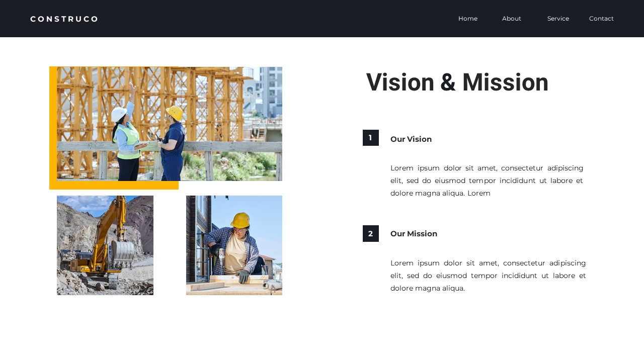Click the numbered badge 1 beside Our Vision

(x=370, y=138)
